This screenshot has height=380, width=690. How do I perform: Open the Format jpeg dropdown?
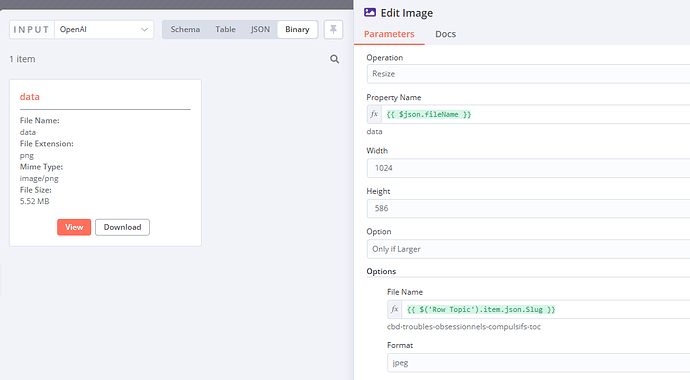point(539,363)
